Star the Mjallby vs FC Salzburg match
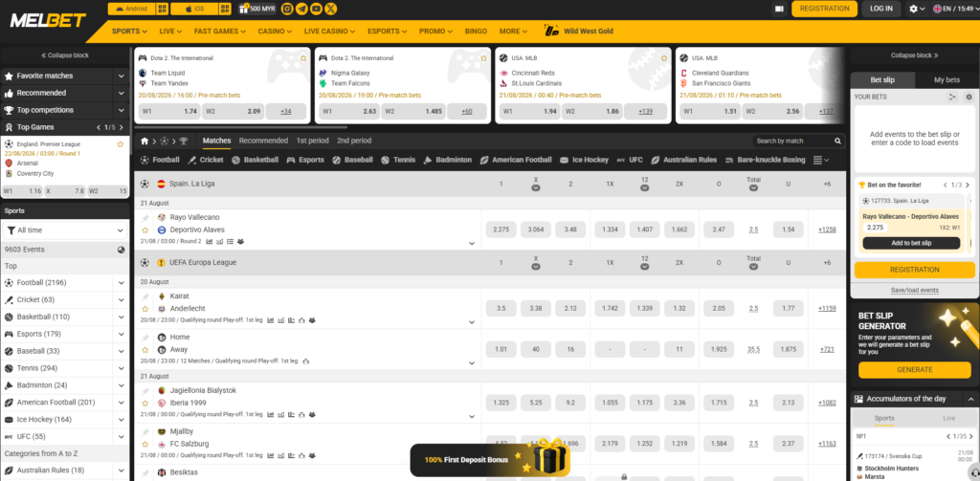The image size is (980, 481). (145, 444)
